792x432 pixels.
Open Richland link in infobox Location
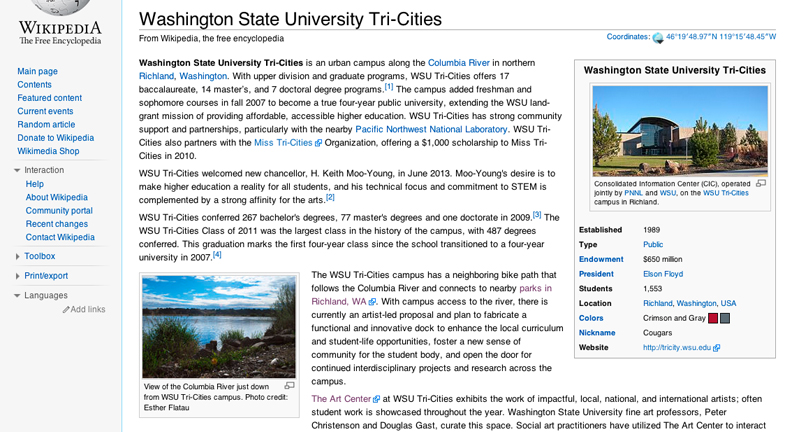pyautogui.click(x=658, y=303)
